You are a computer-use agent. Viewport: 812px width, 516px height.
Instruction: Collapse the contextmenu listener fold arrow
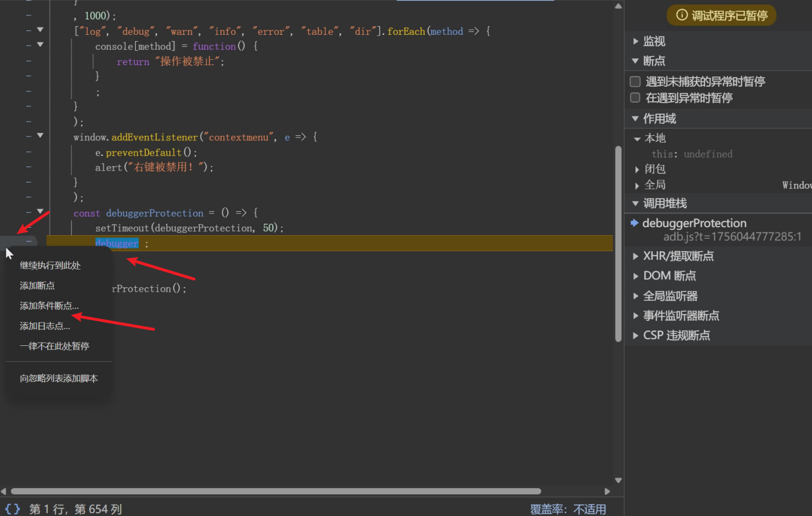(x=40, y=136)
